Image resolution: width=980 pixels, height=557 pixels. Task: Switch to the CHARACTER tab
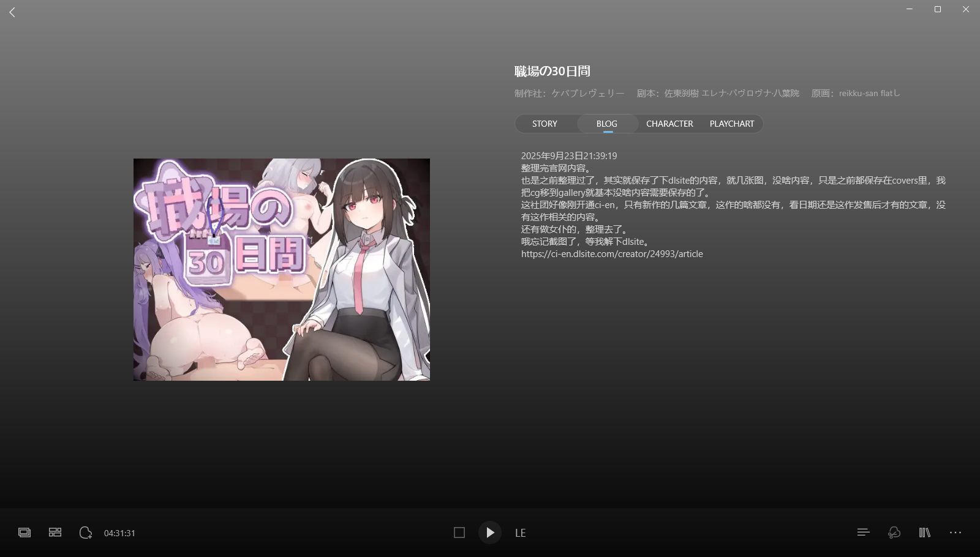[669, 124]
